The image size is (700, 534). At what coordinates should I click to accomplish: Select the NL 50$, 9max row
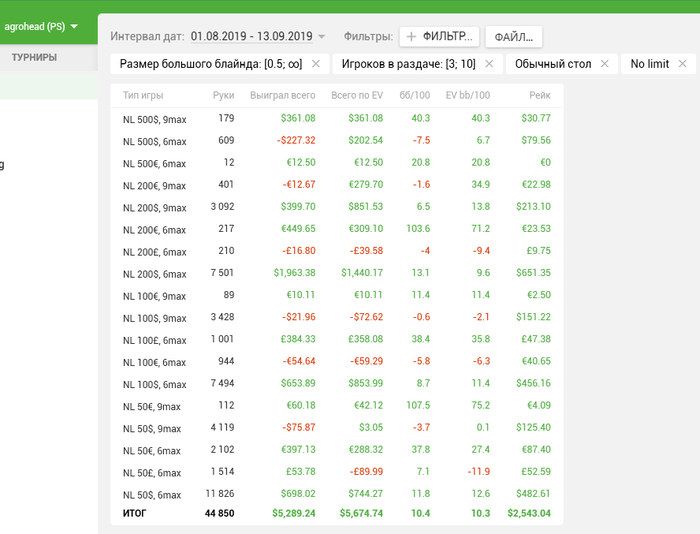pyautogui.click(x=337, y=428)
